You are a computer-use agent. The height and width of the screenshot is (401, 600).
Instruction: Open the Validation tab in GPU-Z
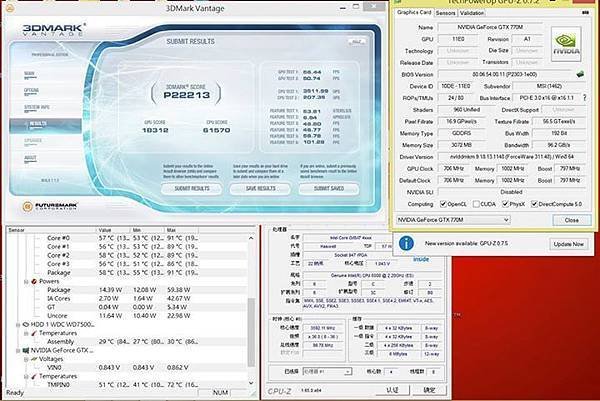pyautogui.click(x=472, y=13)
